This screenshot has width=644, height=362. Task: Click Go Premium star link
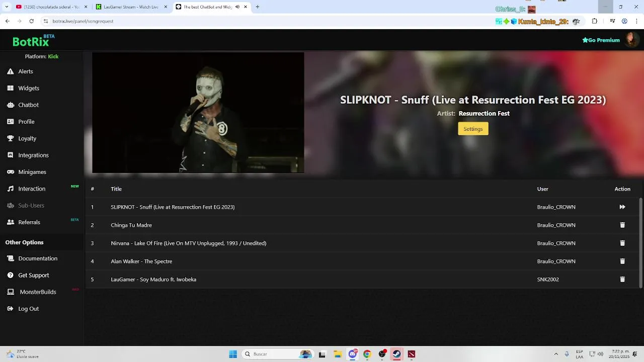click(x=601, y=40)
